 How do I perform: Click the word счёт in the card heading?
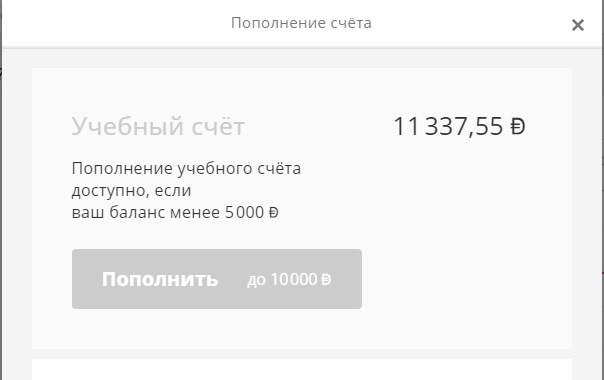(x=218, y=126)
